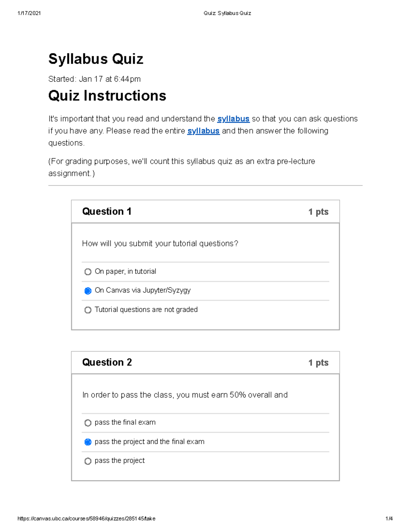The height and width of the screenshot is (532, 411).
Task: Open the second syllabus link
Action: (x=203, y=131)
